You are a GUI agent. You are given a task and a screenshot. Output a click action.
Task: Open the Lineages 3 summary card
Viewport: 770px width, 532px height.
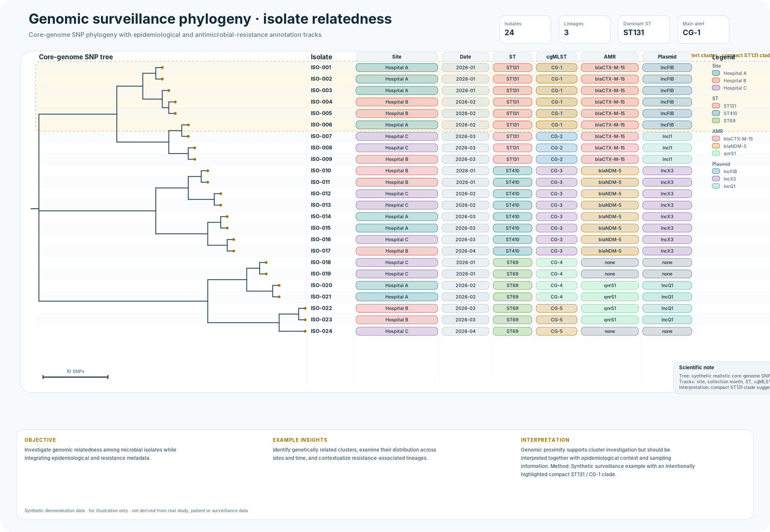584,30
